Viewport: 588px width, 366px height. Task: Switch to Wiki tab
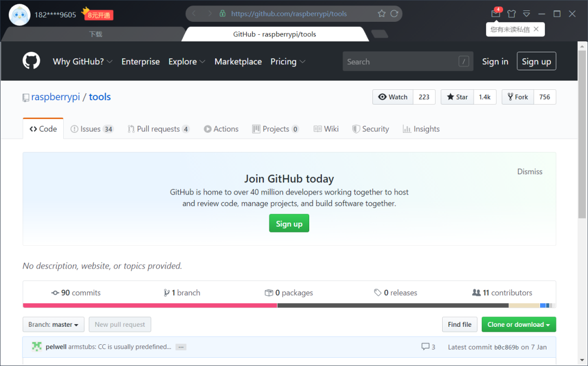[x=326, y=129]
